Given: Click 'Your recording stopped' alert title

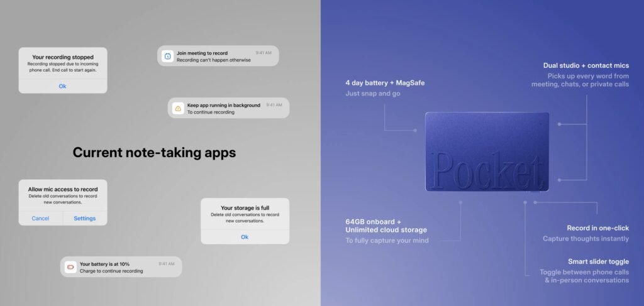Looking at the screenshot, I should [63, 57].
